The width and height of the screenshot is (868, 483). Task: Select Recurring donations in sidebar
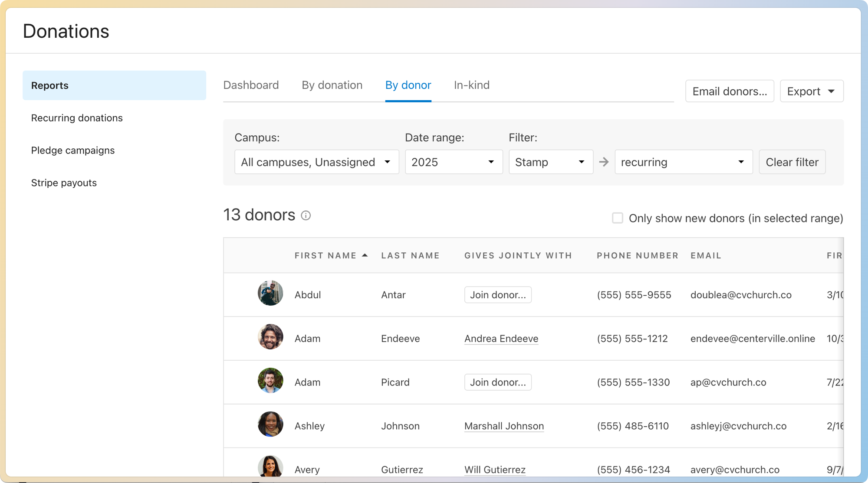77,118
